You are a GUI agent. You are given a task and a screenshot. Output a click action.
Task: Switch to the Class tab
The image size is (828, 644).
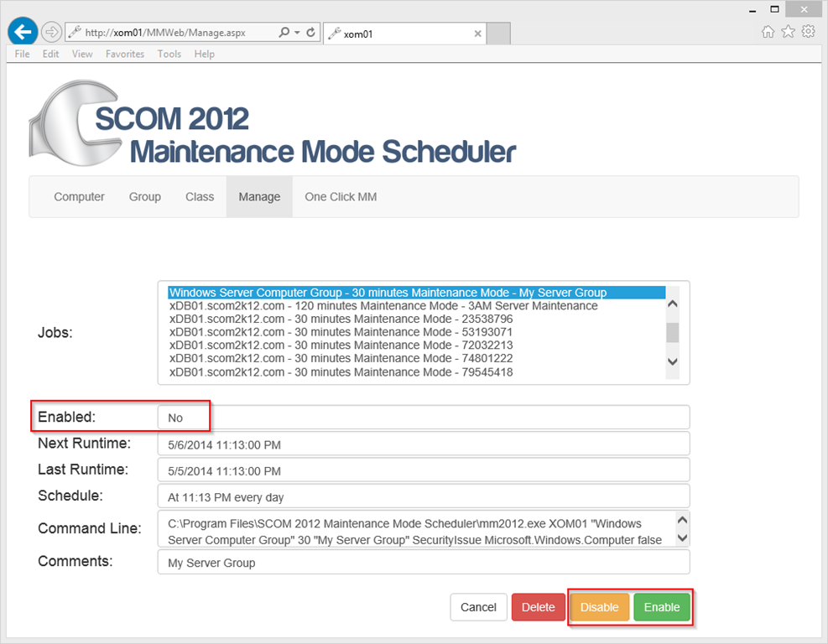[x=200, y=197]
